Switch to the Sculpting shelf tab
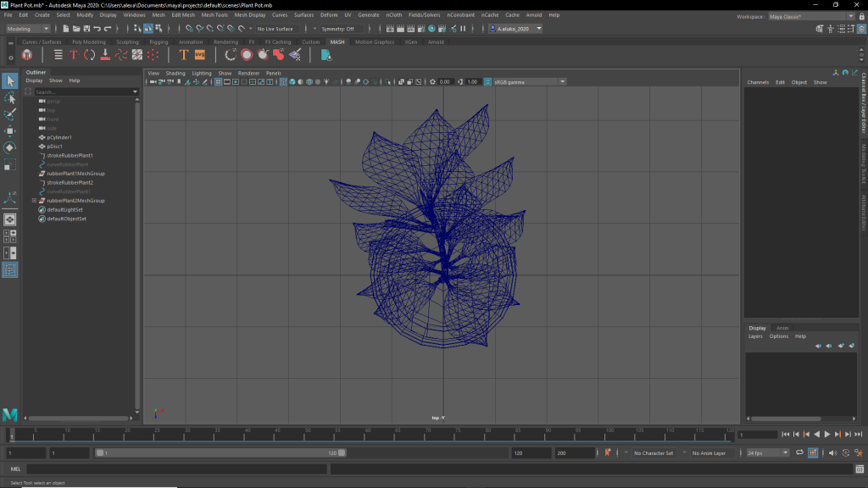Image resolution: width=868 pixels, height=488 pixels. coord(127,42)
